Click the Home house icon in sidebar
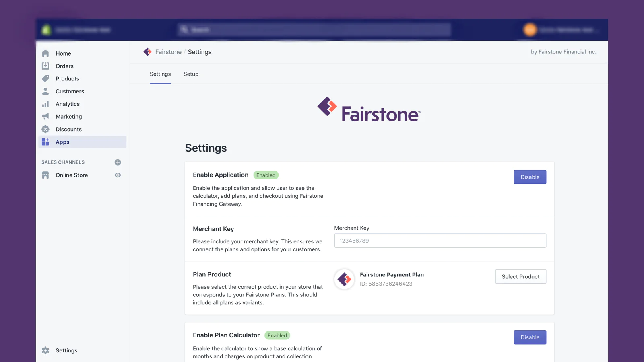The width and height of the screenshot is (644, 362). coord(45,53)
